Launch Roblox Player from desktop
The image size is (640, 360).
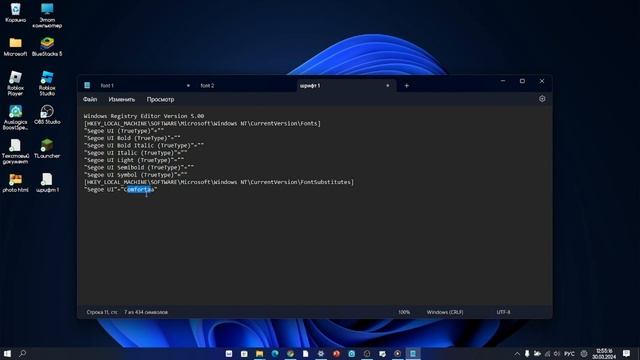16,84
